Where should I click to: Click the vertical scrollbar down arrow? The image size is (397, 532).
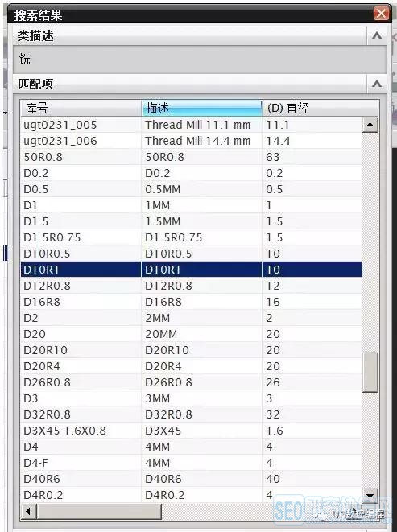tap(370, 495)
